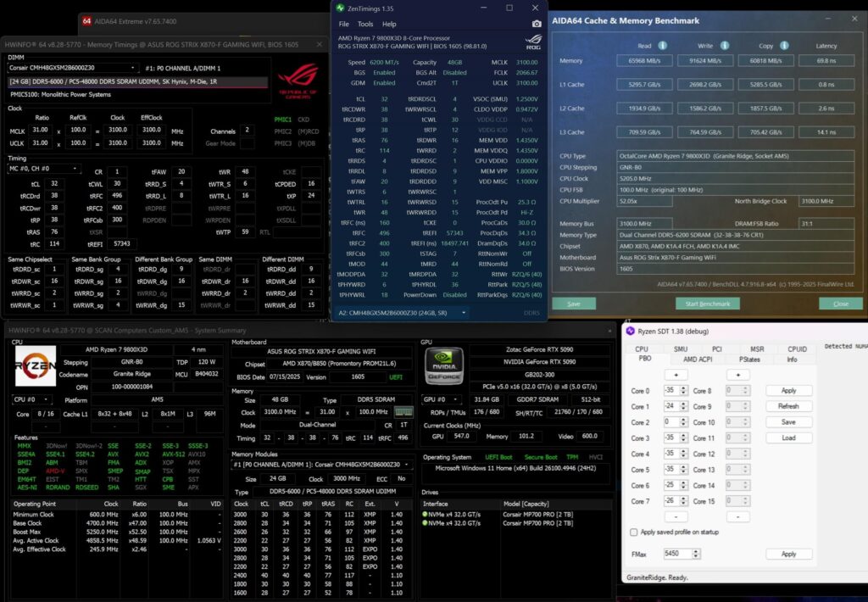Switch to the AMD ACPI tab
868x602 pixels.
tap(698, 360)
